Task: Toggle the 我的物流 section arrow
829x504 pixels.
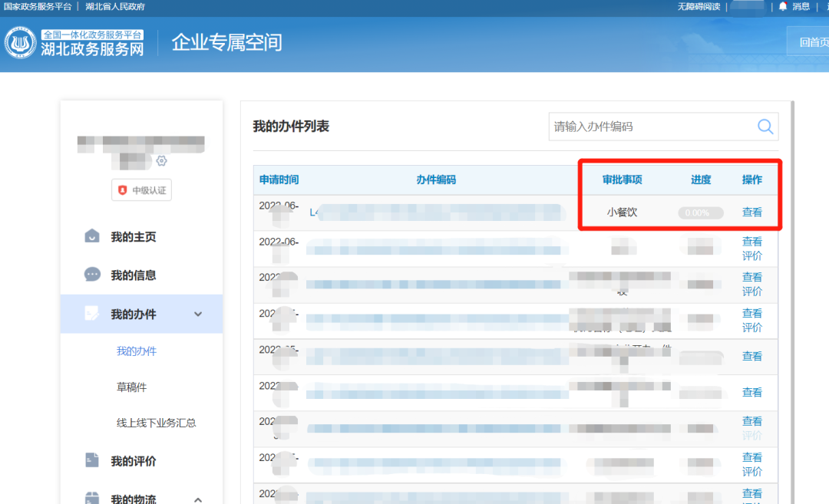Action: tap(198, 499)
